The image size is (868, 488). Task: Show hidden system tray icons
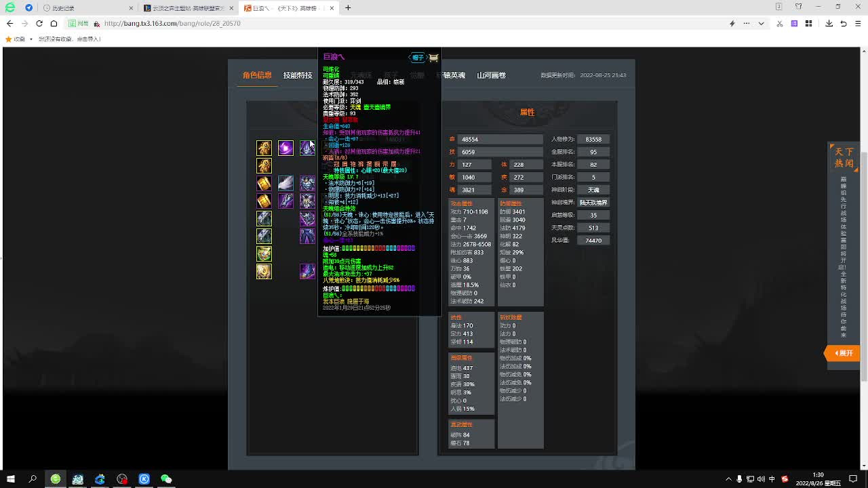[729, 479]
